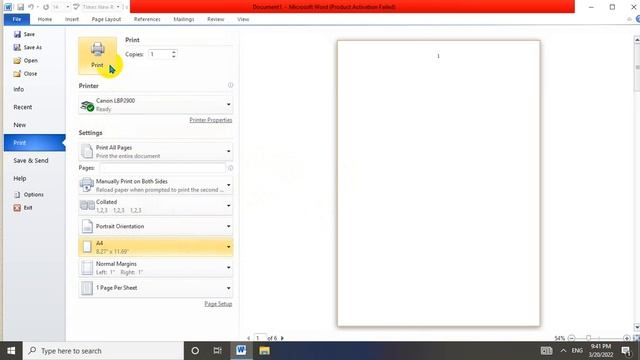Open the Portrait Orientation dropdown
Viewport: 640px width, 360px height.
tap(156, 226)
